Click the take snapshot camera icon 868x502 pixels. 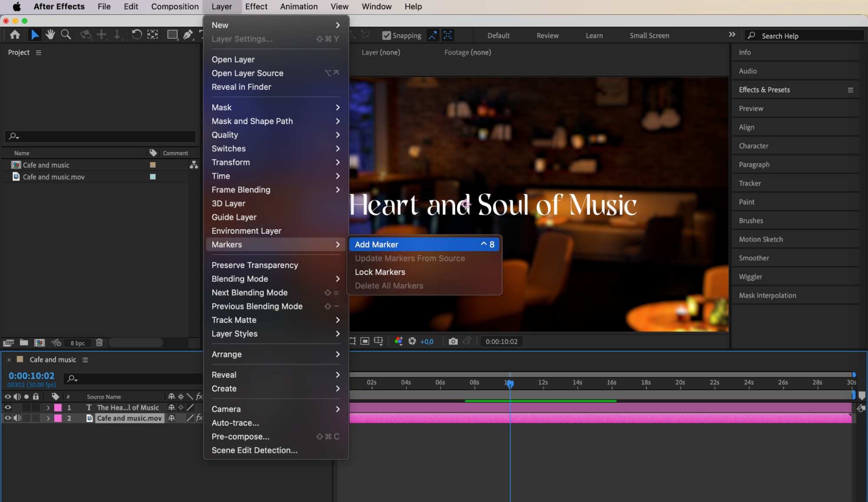(x=453, y=342)
